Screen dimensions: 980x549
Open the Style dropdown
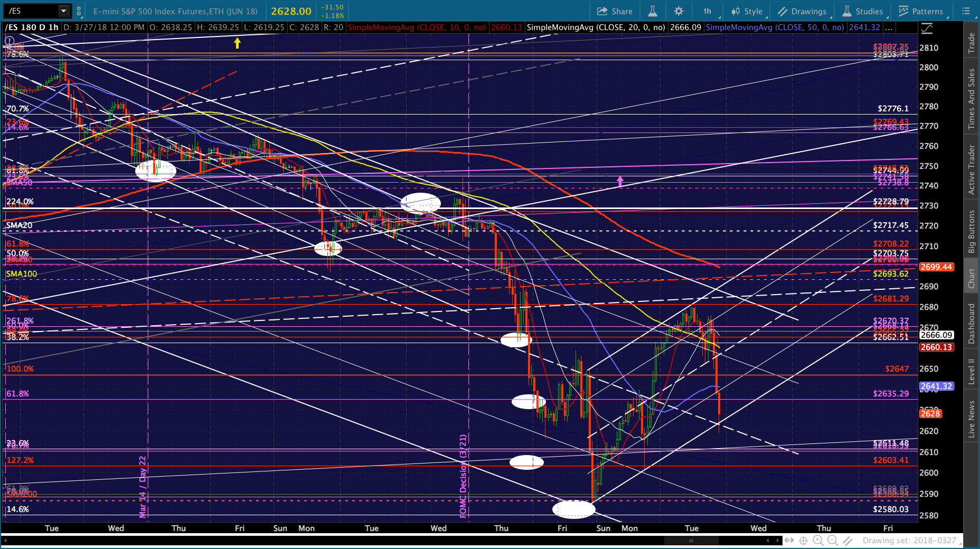tap(747, 11)
